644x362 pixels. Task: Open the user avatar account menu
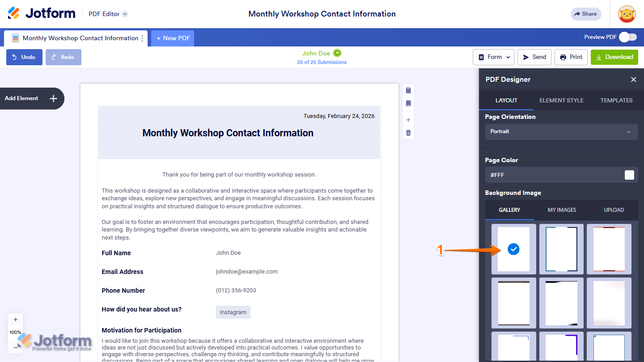(627, 14)
